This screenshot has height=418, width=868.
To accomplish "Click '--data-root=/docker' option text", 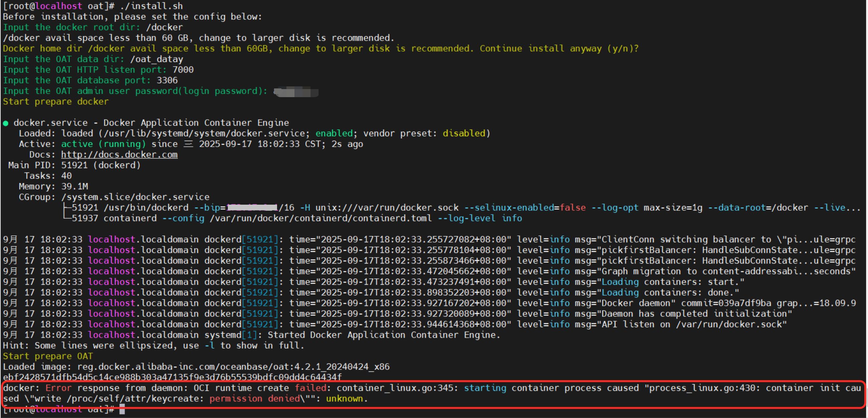I will click(x=758, y=208).
